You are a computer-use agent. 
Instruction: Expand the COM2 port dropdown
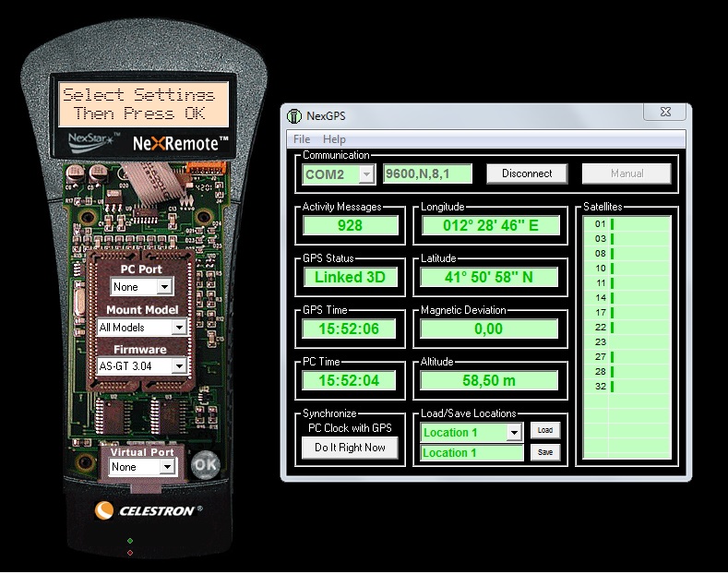(367, 174)
